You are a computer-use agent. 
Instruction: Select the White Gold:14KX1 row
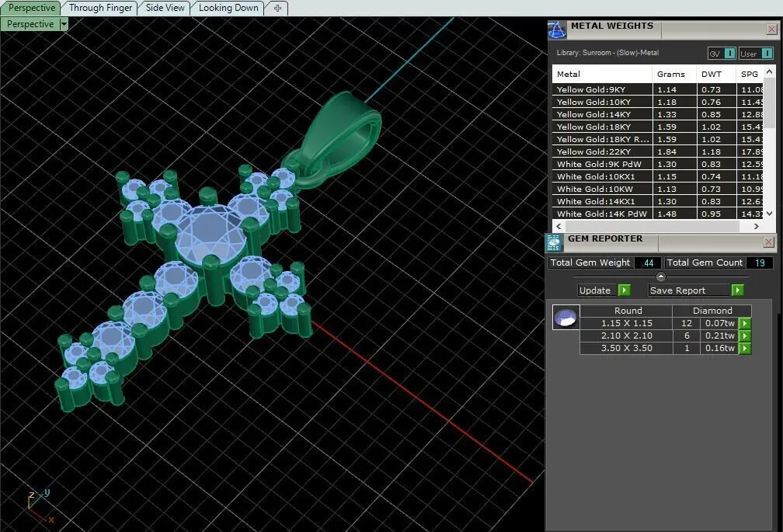point(658,202)
